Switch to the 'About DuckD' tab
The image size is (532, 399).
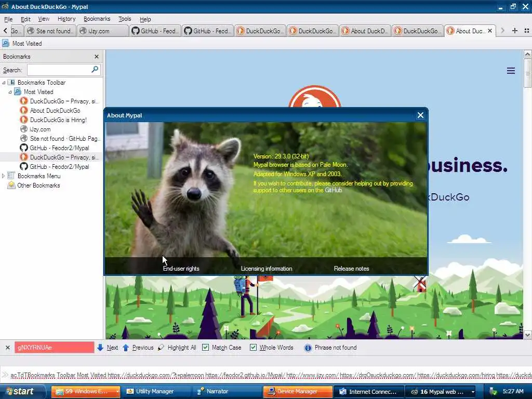click(365, 31)
